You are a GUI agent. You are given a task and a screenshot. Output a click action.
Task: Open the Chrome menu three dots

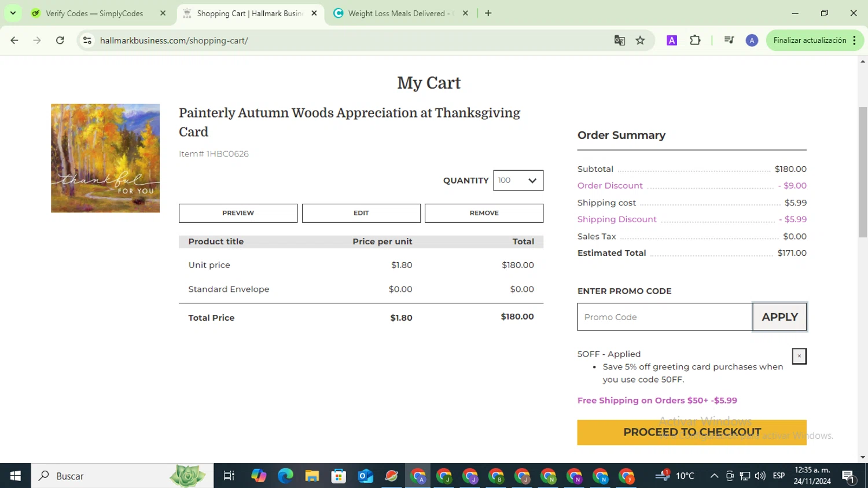(x=854, y=41)
